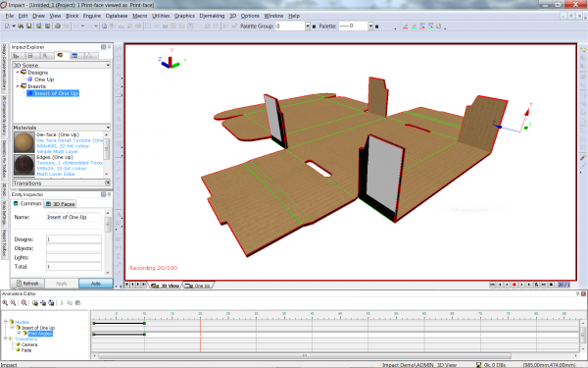This screenshot has height=368, width=588.
Task: Select the 3D scene tab icon in Impact Explorer
Action: pos(60,56)
